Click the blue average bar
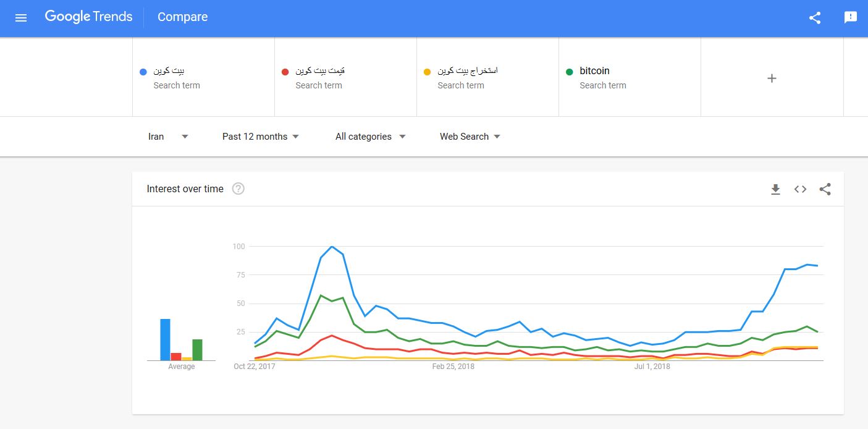Image resolution: width=868 pixels, height=429 pixels. [165, 339]
